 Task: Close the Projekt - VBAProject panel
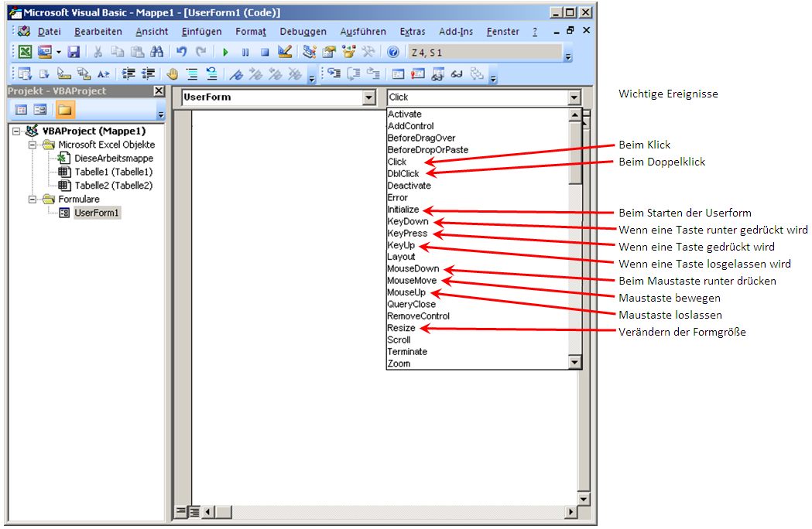coord(159,91)
